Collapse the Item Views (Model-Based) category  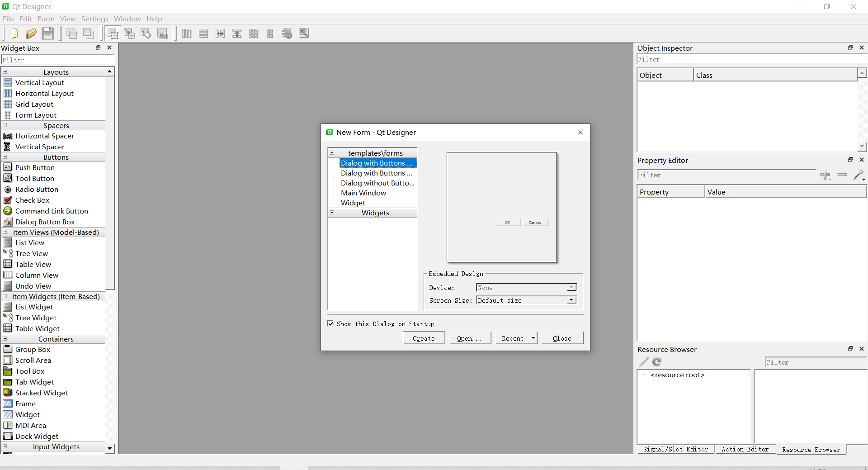pyautogui.click(x=5, y=232)
